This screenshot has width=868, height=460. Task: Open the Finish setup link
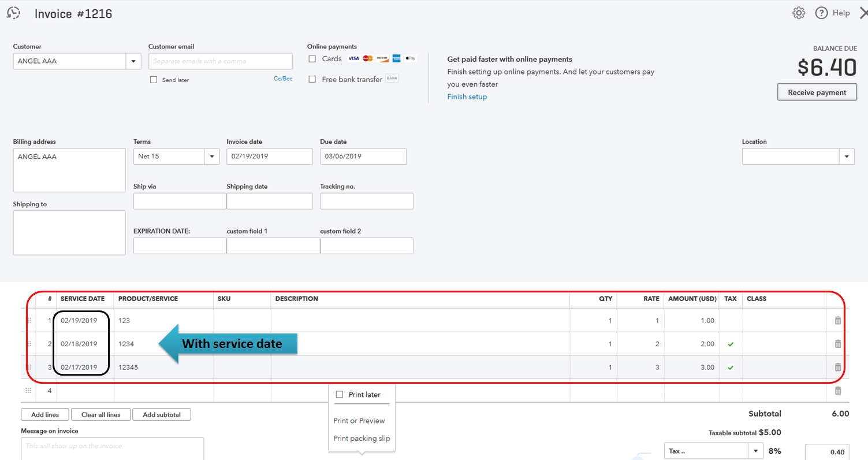(467, 97)
